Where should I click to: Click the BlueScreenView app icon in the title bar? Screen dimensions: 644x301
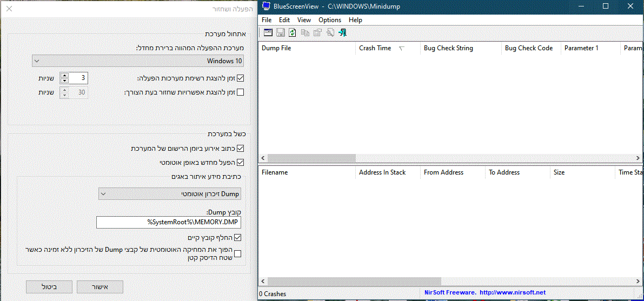click(266, 6)
